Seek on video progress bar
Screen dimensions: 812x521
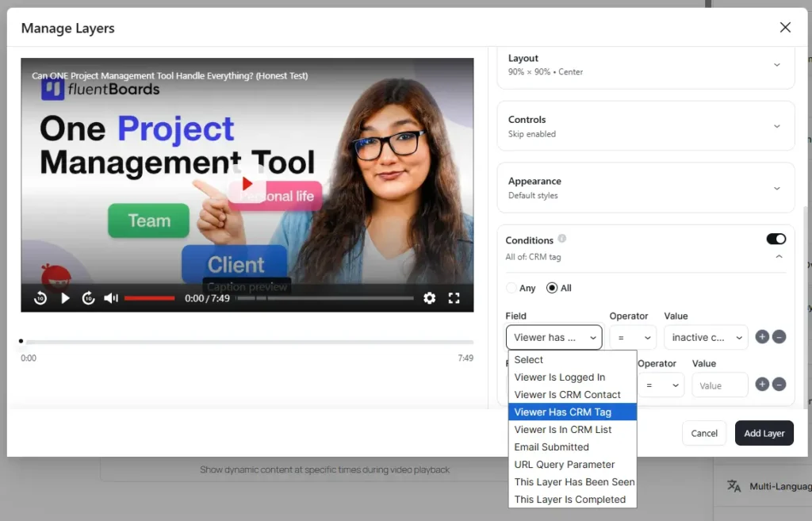[x=325, y=298]
